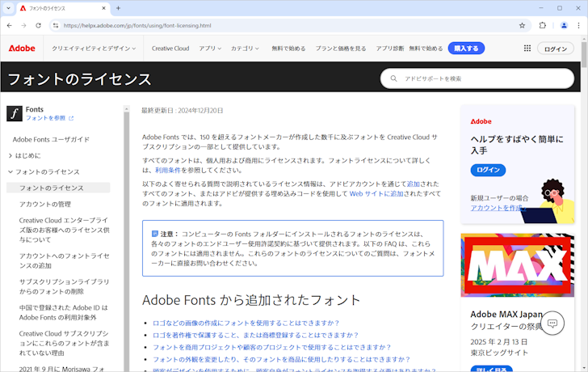Open Adobe apps grid icon
This screenshot has width=588, height=372.
tap(527, 48)
